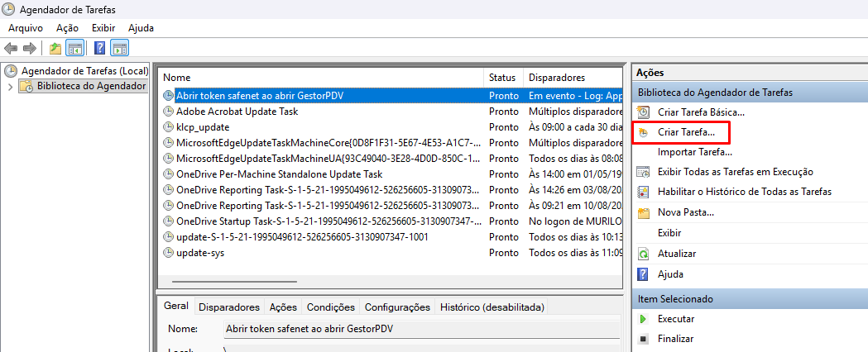Select the klcp_update task row
Screen dimensions: 868x352
(203, 127)
